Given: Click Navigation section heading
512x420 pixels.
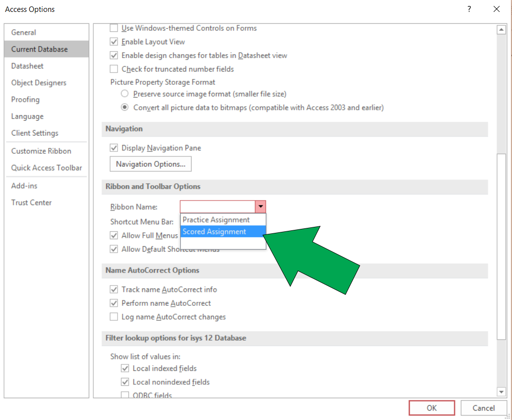Looking at the screenshot, I should point(124,129).
